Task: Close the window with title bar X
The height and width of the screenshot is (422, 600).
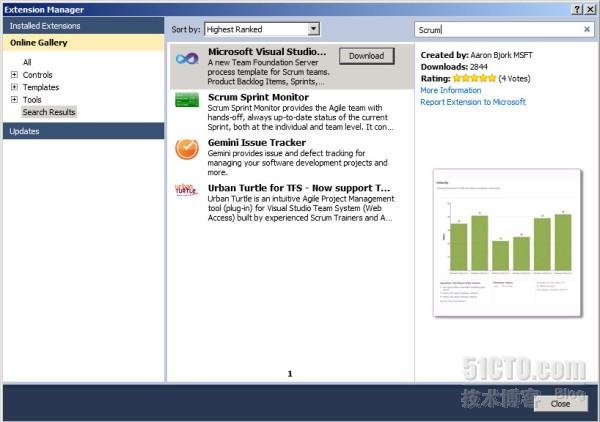Action: point(590,10)
